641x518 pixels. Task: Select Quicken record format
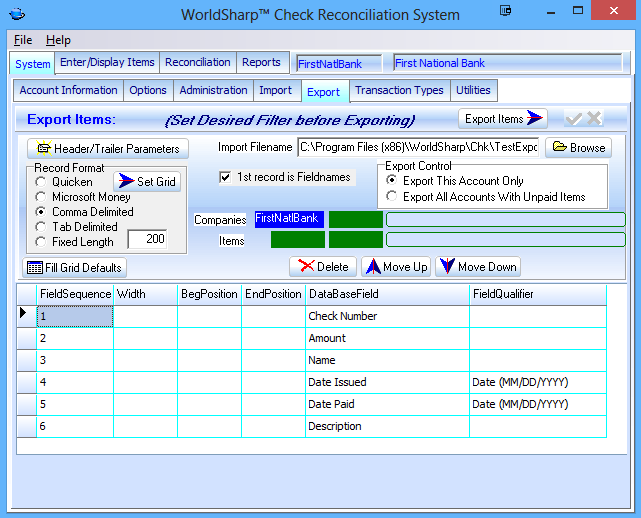(x=40, y=182)
